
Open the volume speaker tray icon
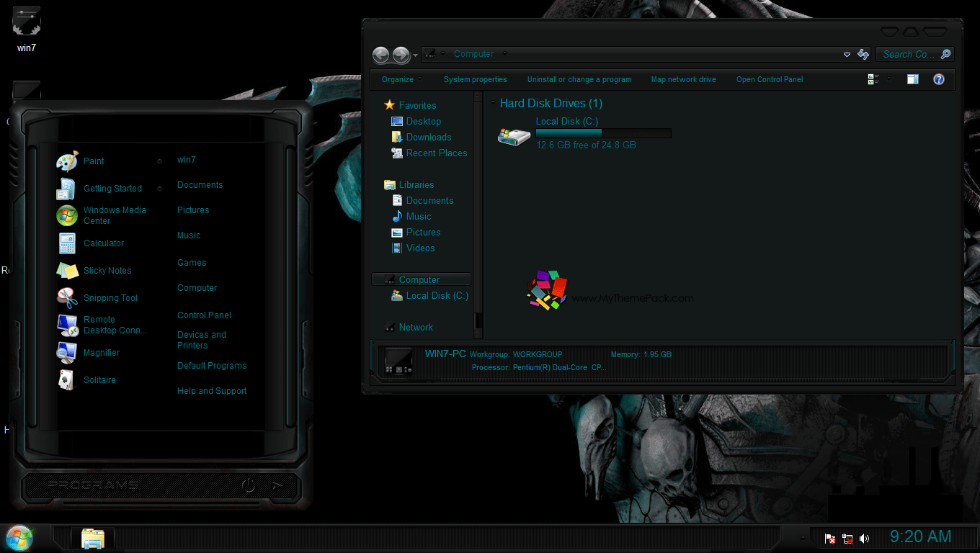(864, 539)
